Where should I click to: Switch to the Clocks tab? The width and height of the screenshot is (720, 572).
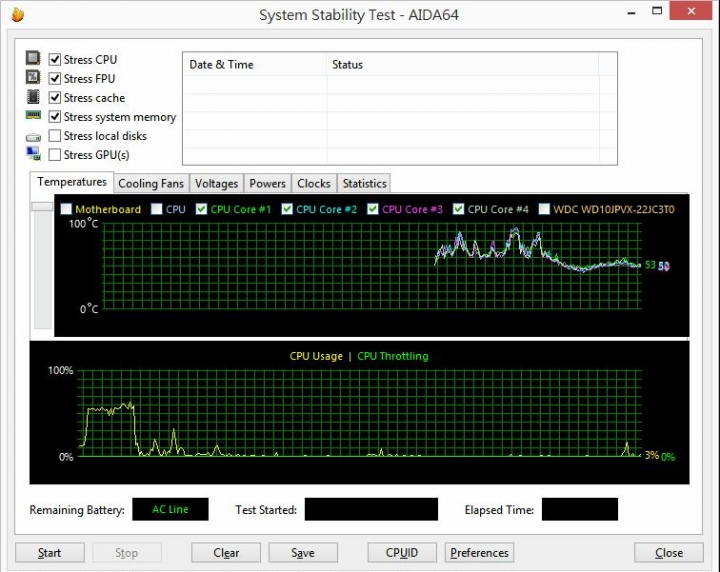(314, 184)
